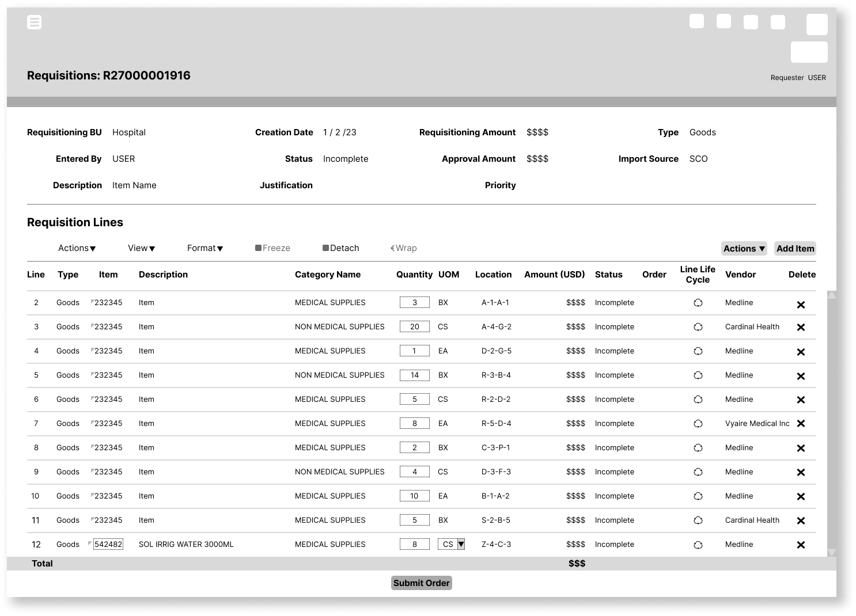This screenshot has height=616, width=856.
Task: Click the Freeze toolbar option
Action: coord(272,248)
